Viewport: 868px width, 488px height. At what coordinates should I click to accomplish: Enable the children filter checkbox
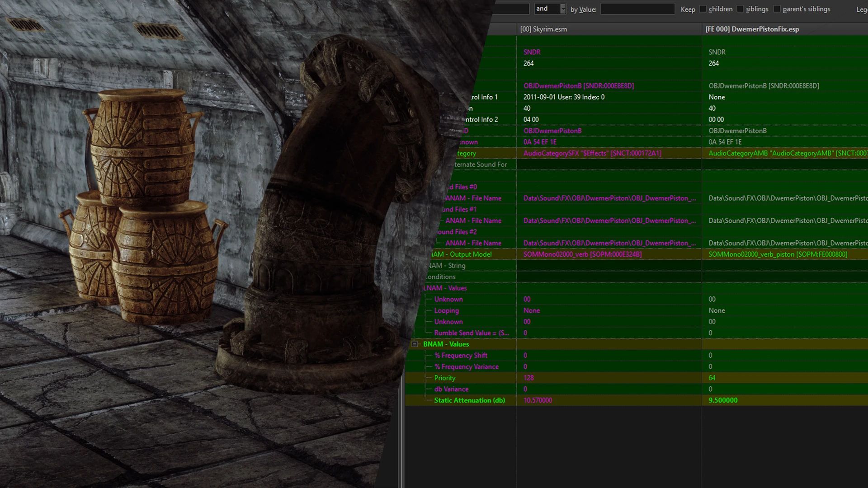tap(703, 9)
